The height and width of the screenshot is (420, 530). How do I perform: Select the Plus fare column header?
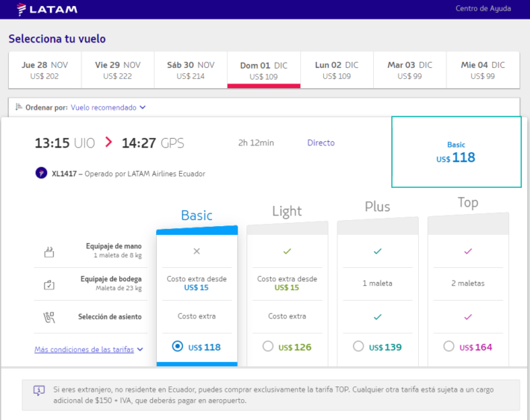pyautogui.click(x=378, y=207)
